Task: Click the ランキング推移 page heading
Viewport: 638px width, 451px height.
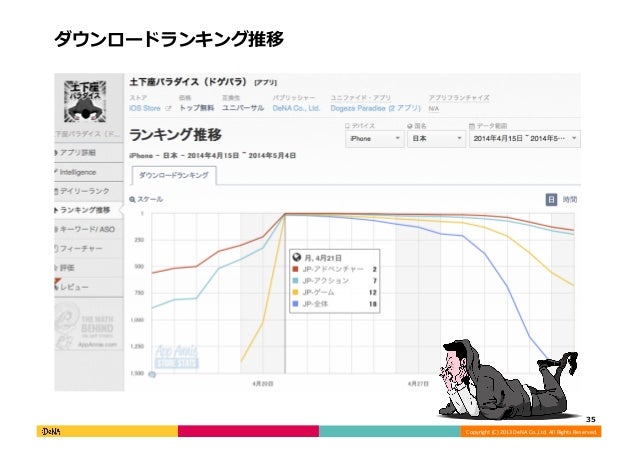Action: coord(175,135)
